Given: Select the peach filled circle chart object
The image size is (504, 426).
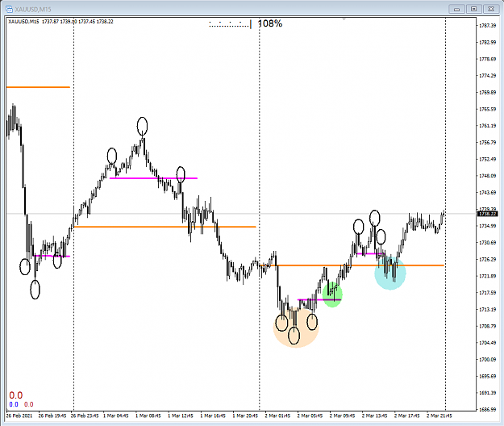Looking at the screenshot, I should pyautogui.click(x=296, y=328).
